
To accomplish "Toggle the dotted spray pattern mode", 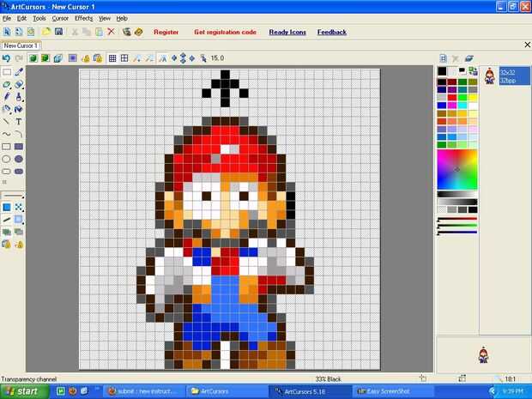I will (x=19, y=208).
